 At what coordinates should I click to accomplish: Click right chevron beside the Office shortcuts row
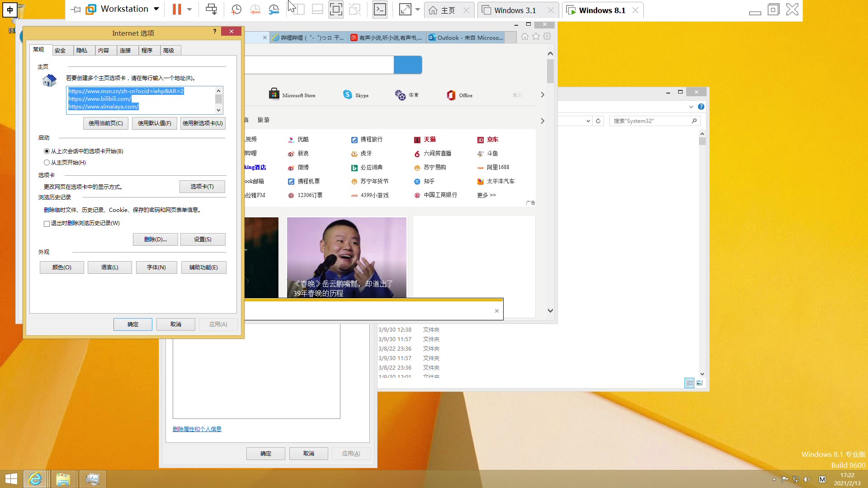pos(542,95)
